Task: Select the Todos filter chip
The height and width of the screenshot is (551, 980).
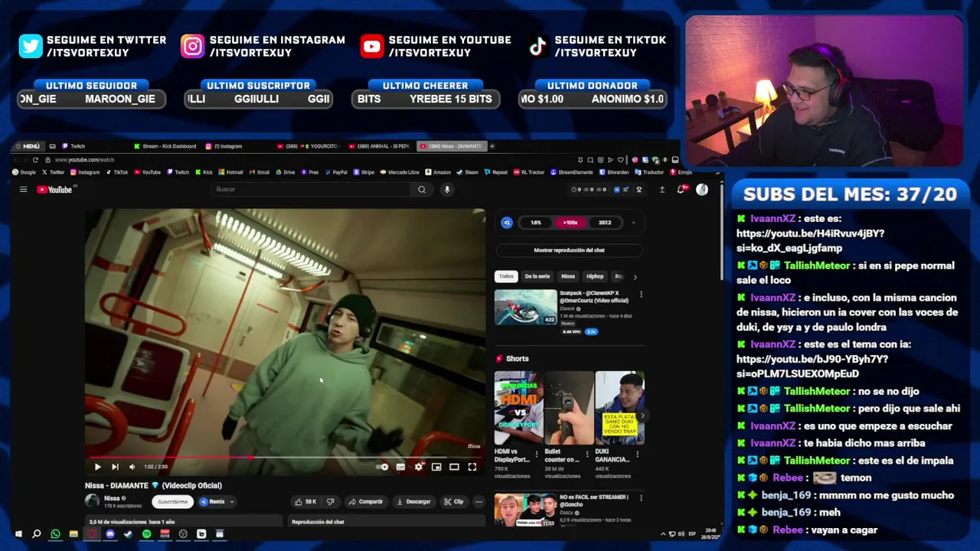Action: click(x=506, y=276)
